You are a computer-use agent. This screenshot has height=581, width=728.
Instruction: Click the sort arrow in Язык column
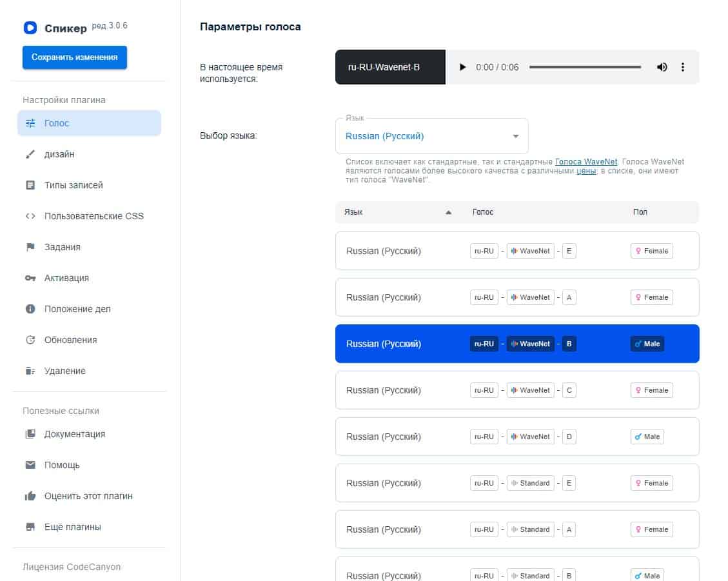(449, 212)
